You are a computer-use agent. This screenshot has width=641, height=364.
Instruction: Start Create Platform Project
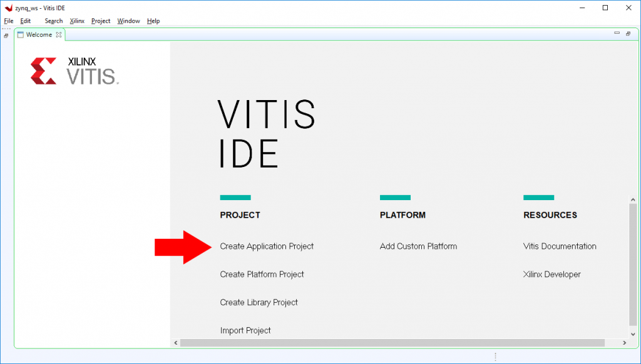tap(262, 275)
